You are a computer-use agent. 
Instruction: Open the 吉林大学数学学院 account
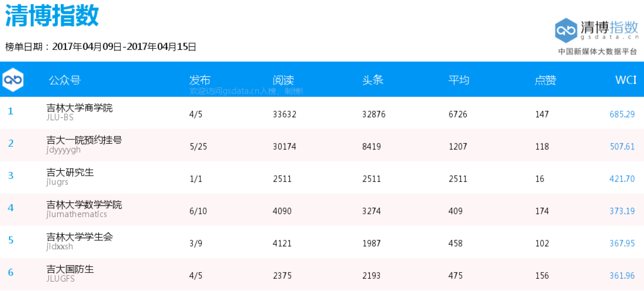84,205
